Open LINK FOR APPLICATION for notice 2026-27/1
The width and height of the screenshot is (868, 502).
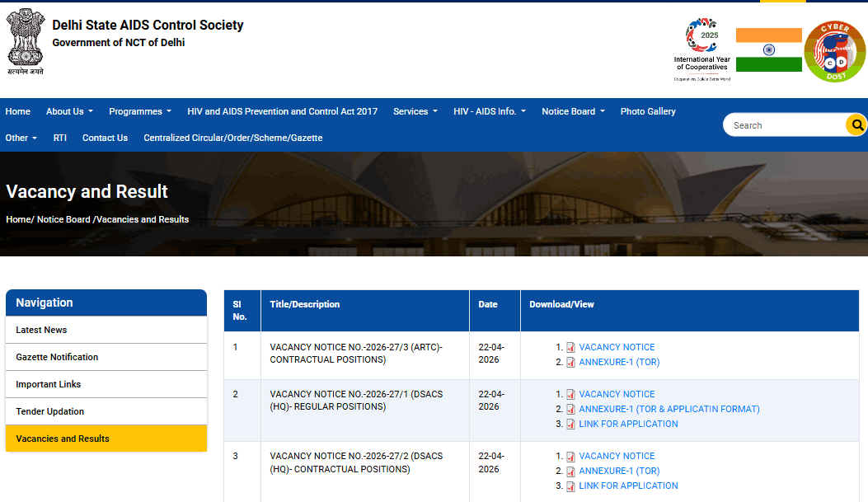(627, 424)
